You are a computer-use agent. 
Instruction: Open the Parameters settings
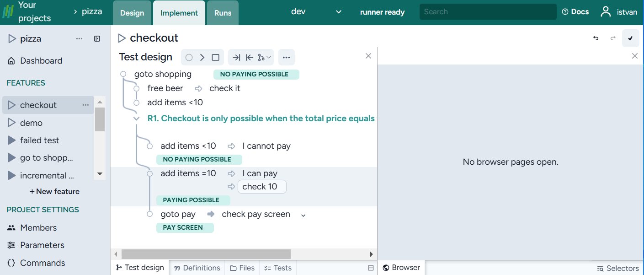36,245
